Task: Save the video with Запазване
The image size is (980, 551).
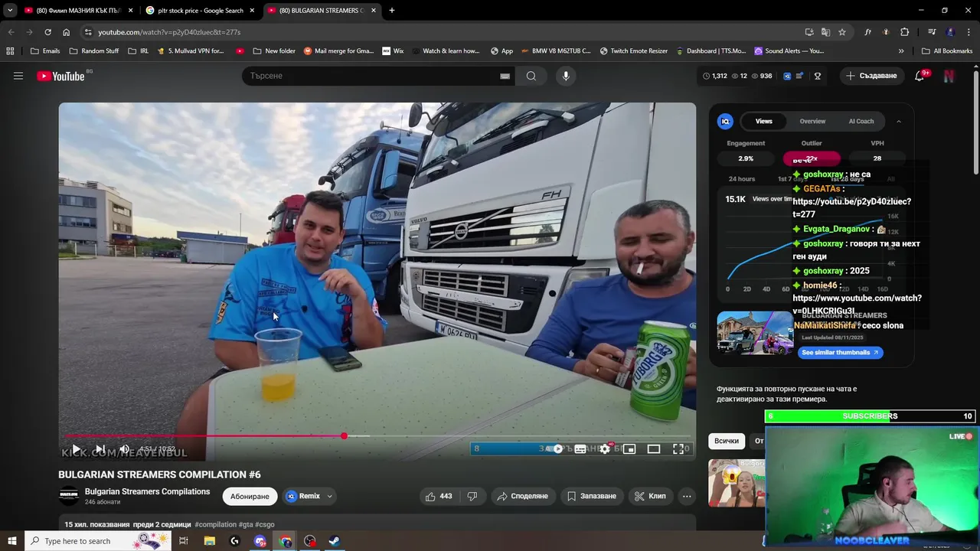Action: click(x=591, y=496)
